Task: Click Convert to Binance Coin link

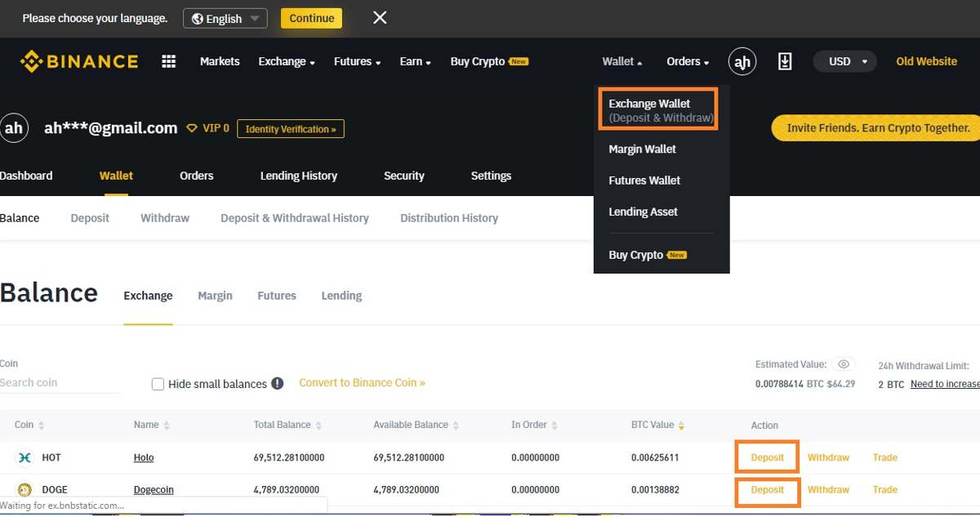Action: [x=362, y=382]
